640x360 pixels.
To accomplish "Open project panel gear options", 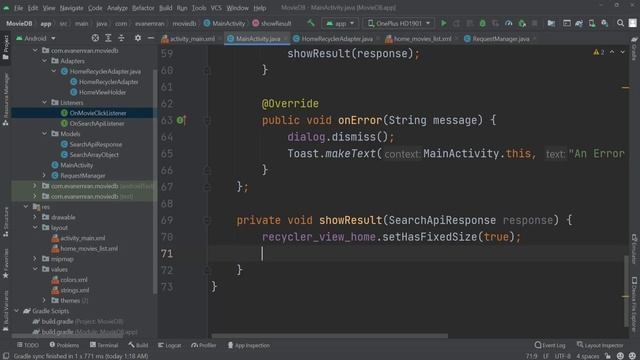I will pyautogui.click(x=138, y=38).
